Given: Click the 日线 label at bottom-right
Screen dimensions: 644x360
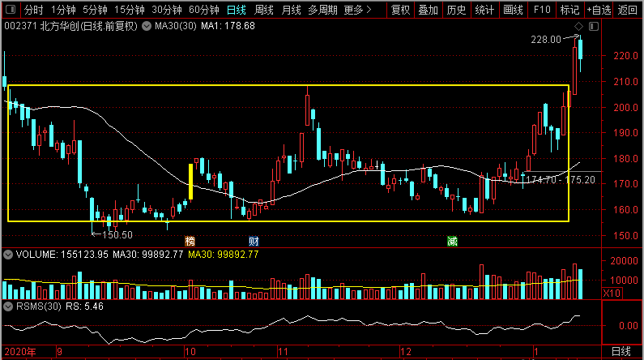Looking at the screenshot, I should click(621, 352).
